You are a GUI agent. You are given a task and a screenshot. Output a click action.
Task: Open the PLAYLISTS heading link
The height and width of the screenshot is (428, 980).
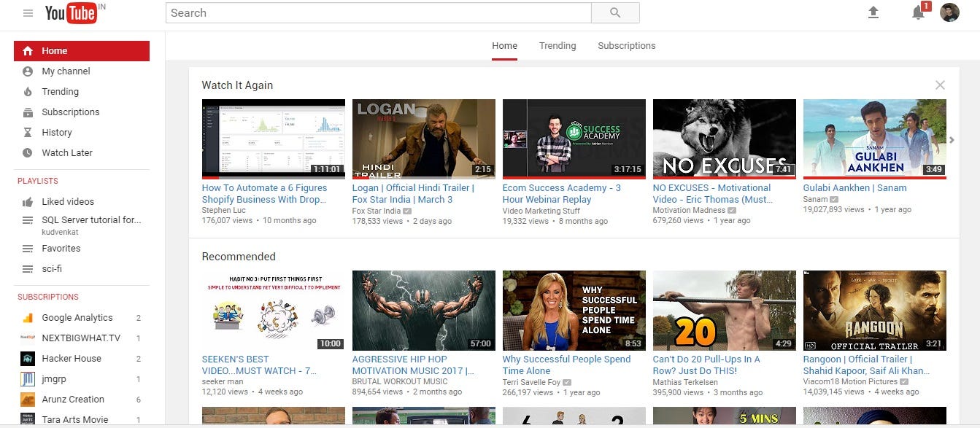click(x=38, y=181)
